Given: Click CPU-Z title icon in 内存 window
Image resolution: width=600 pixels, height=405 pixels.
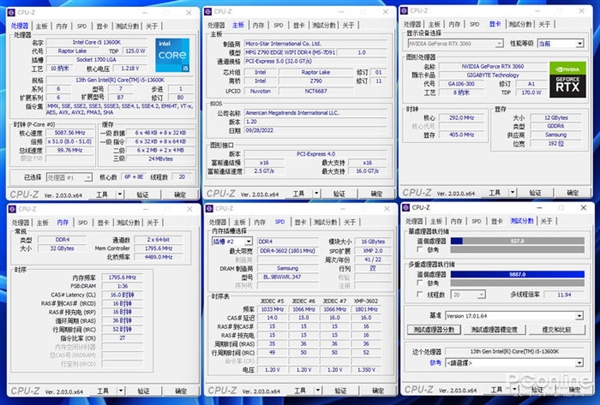Looking at the screenshot, I should pos(12,209).
